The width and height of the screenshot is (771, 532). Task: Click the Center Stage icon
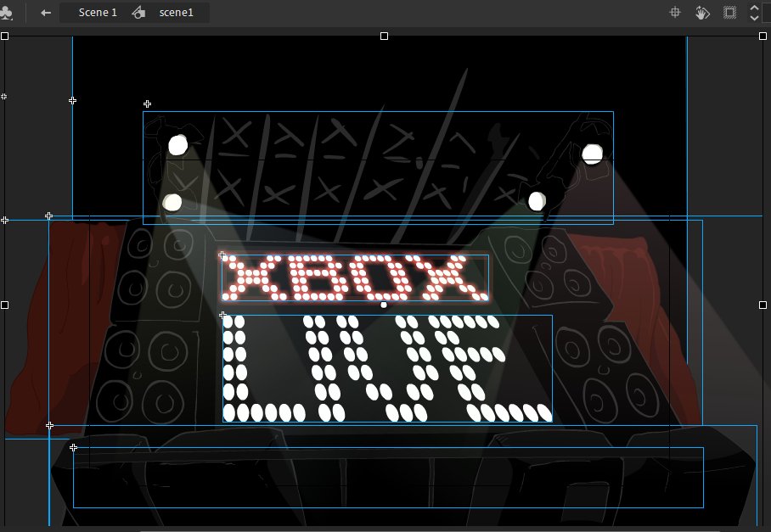[x=675, y=12]
